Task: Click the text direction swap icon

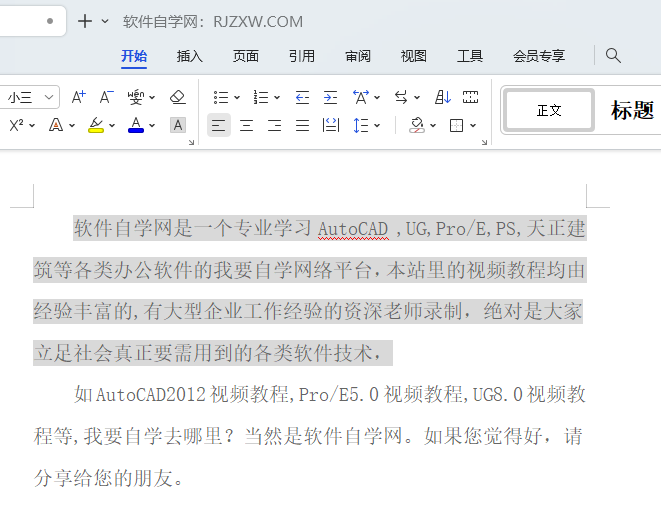Action: [401, 97]
